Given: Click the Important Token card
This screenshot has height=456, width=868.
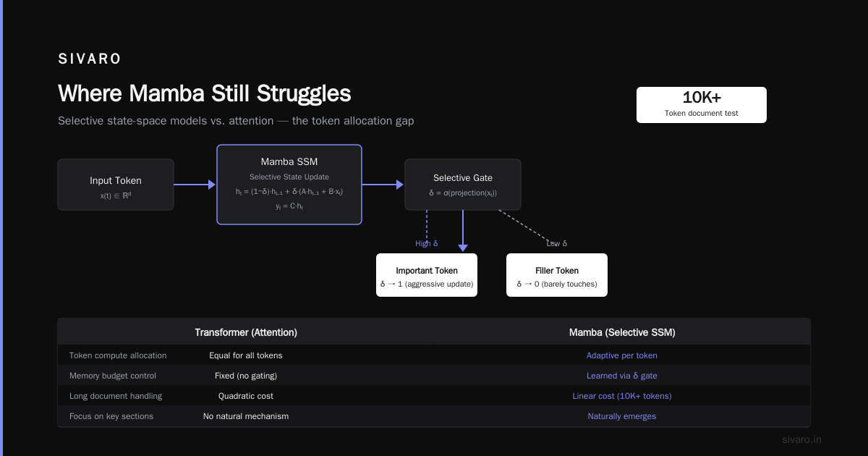Looking at the screenshot, I should click(427, 275).
